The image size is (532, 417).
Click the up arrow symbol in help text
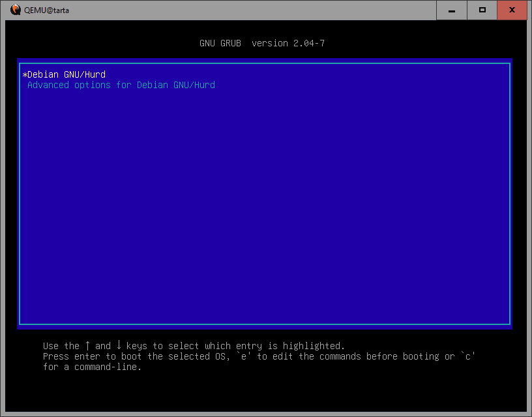(87, 346)
